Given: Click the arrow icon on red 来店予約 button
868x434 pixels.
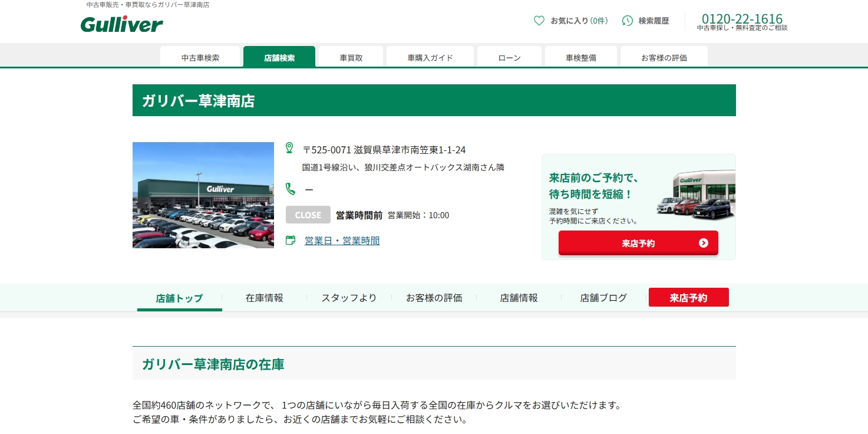Looking at the screenshot, I should [703, 243].
